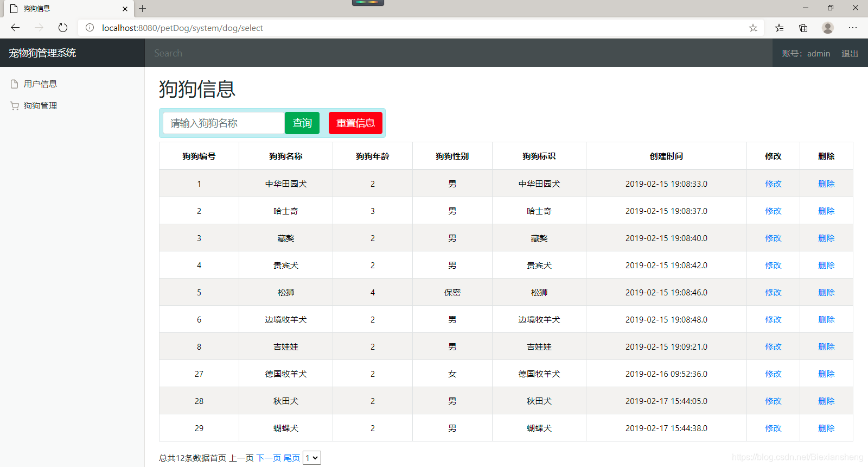This screenshot has width=868, height=467.
Task: Click 修改 for 藏獒 row
Action: pyautogui.click(x=773, y=238)
